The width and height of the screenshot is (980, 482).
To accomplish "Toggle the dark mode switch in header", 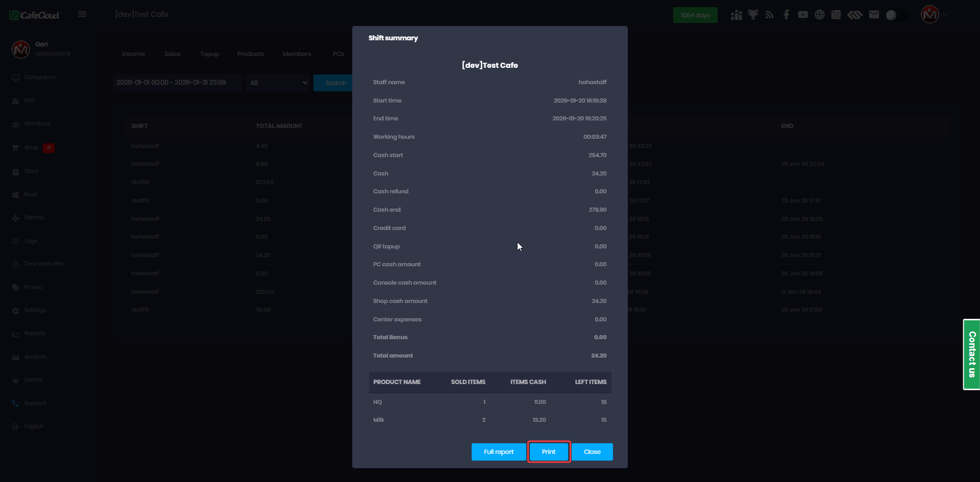I will pyautogui.click(x=896, y=15).
